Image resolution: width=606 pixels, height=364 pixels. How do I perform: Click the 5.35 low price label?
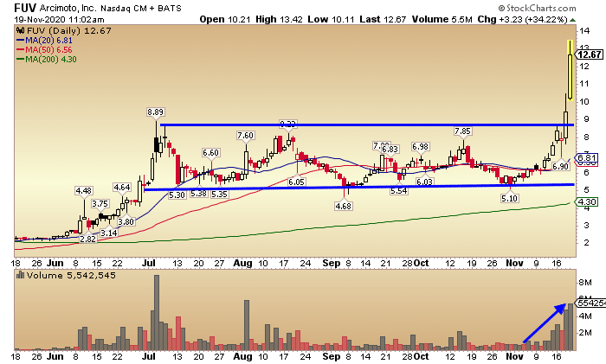coord(220,194)
